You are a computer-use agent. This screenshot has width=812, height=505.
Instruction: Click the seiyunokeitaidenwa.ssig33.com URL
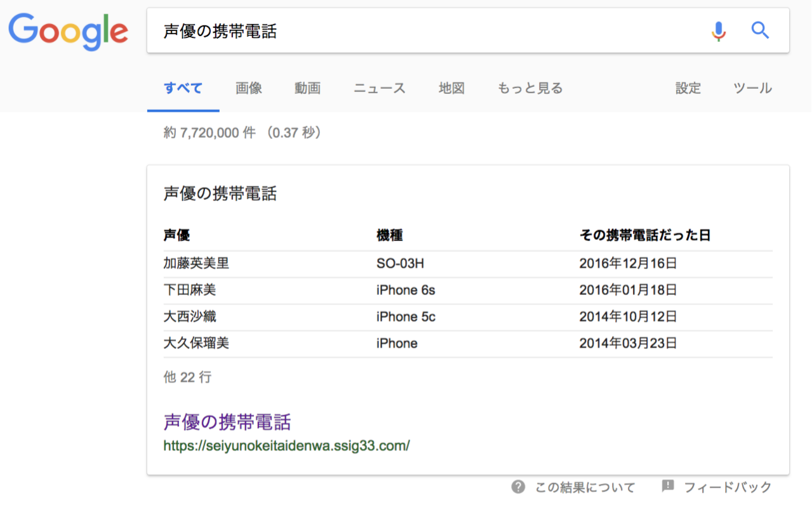[x=286, y=445]
